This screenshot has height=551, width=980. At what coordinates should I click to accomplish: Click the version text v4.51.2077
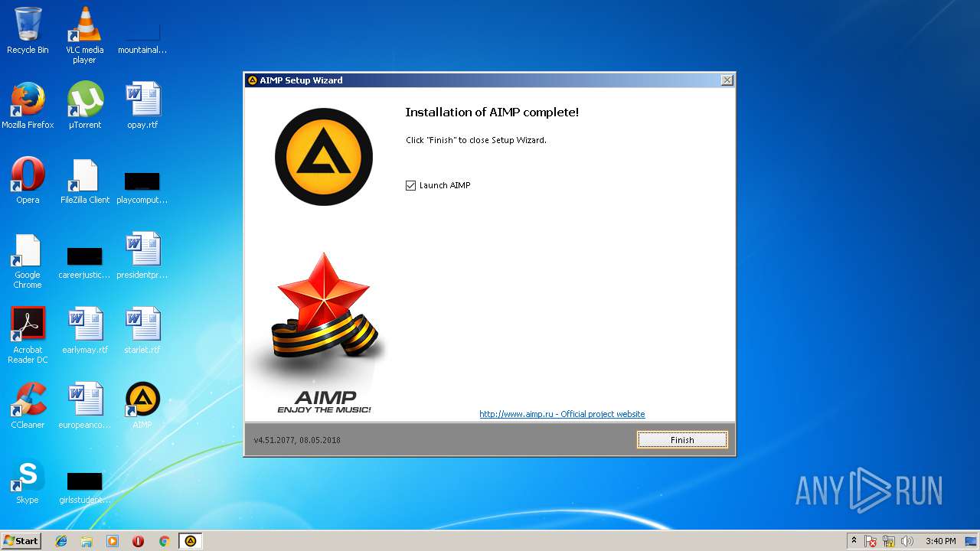297,440
